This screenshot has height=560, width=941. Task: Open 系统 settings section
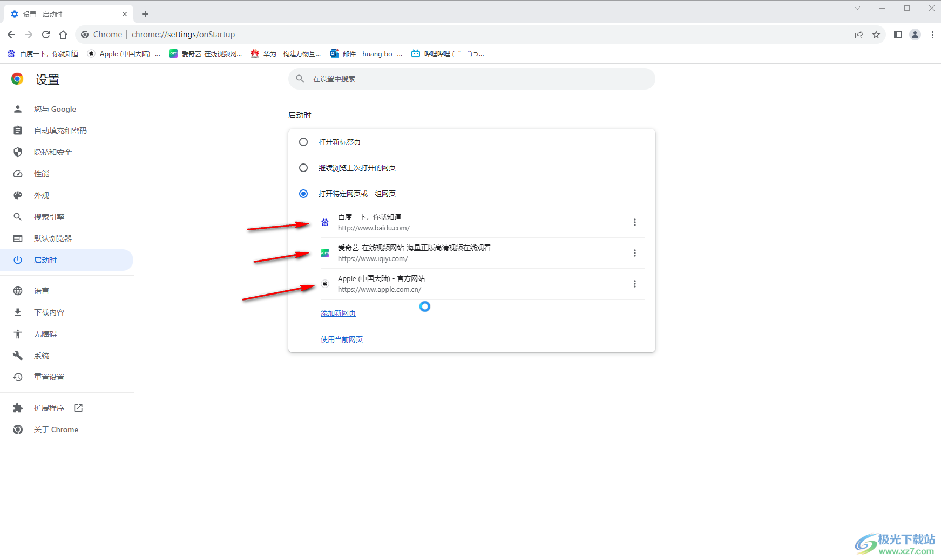[41, 356]
